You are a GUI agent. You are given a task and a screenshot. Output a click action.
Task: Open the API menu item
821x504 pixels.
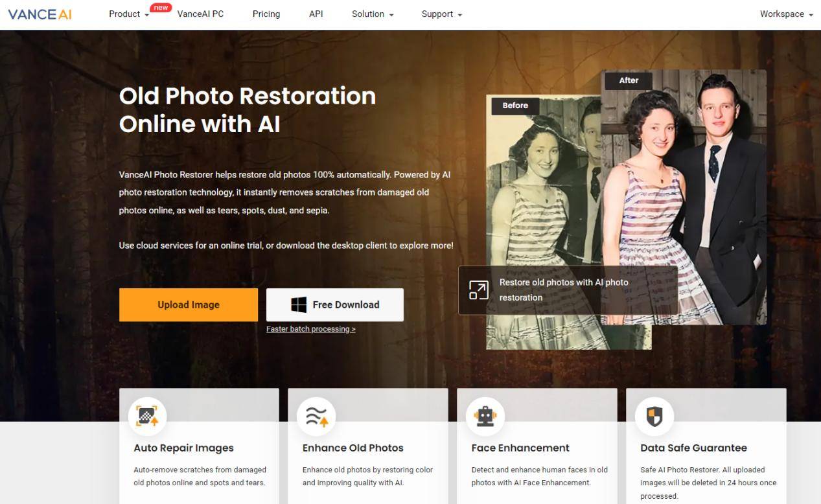click(x=316, y=14)
